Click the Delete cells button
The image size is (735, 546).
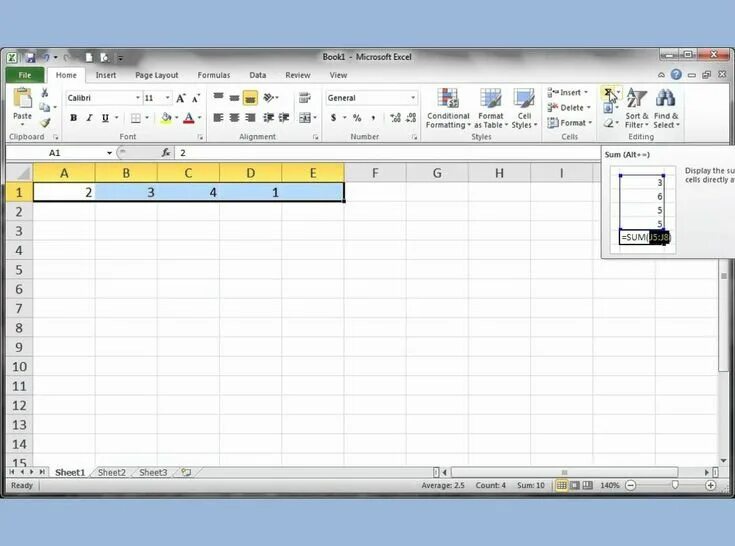coord(569,108)
